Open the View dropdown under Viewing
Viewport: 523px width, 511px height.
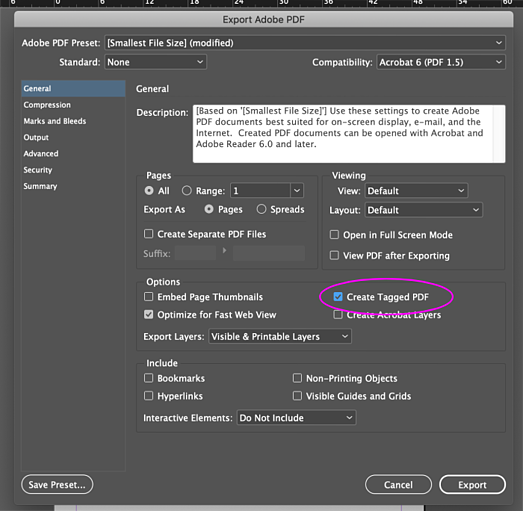416,191
